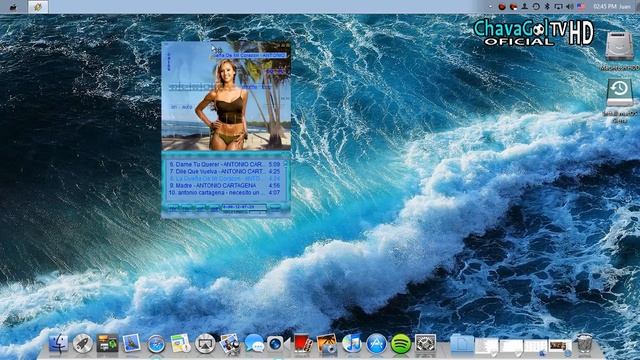This screenshot has width=640, height=360.
Task: Open Finder from the dock
Action: 58,343
